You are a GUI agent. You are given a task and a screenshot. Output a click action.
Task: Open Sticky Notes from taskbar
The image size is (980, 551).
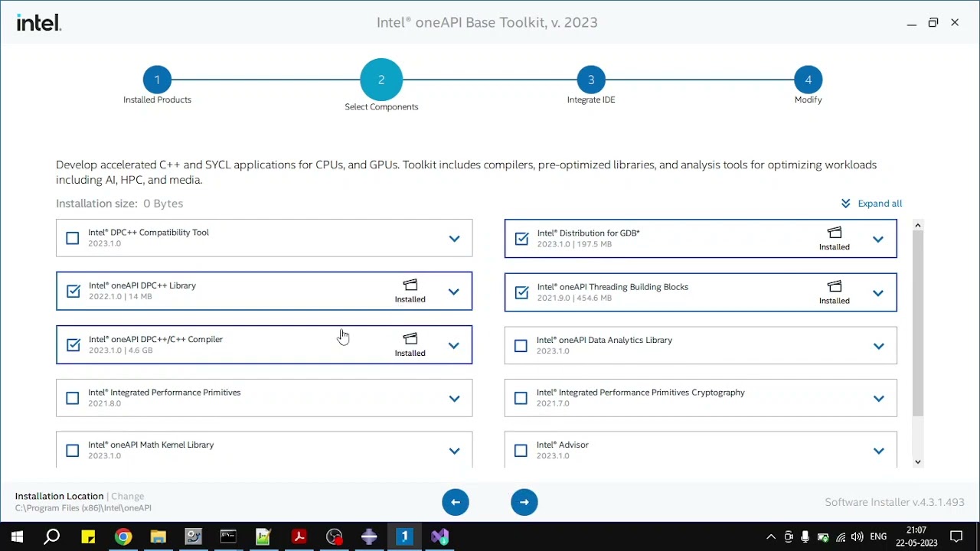click(x=88, y=536)
